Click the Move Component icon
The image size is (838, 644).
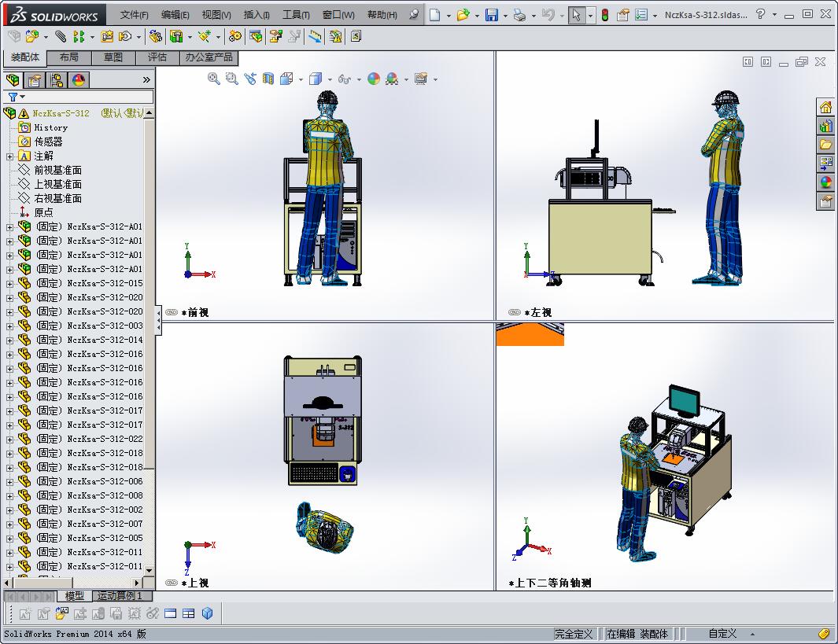(x=125, y=36)
